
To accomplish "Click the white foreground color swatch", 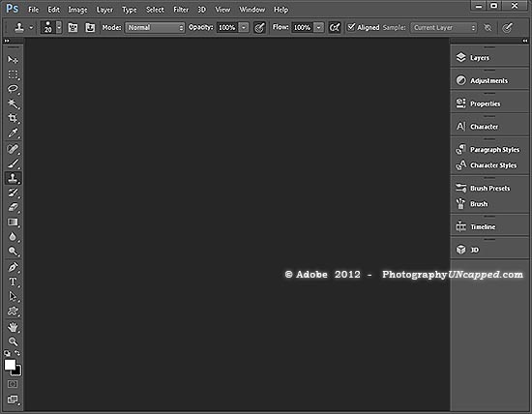I will point(10,365).
